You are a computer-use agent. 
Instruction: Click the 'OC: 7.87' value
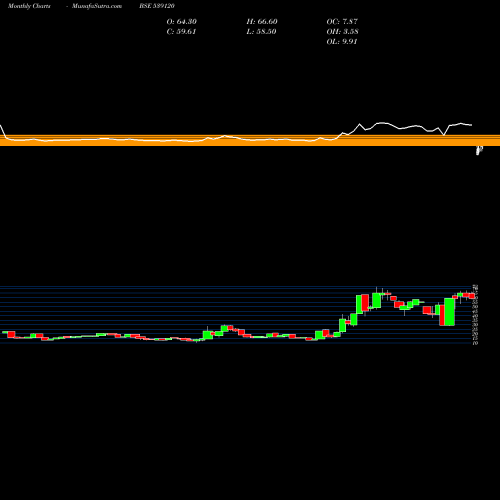point(342,22)
